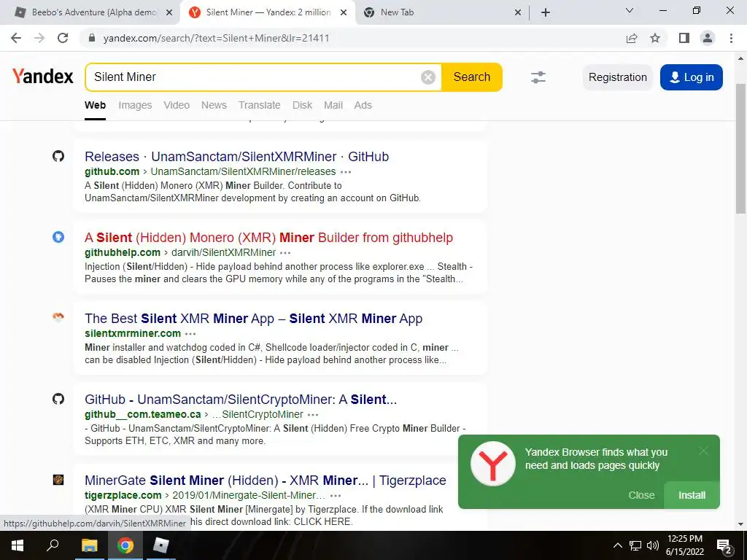Click the lock icon in address bar
Viewport: 747px width, 560px height.
click(x=92, y=38)
